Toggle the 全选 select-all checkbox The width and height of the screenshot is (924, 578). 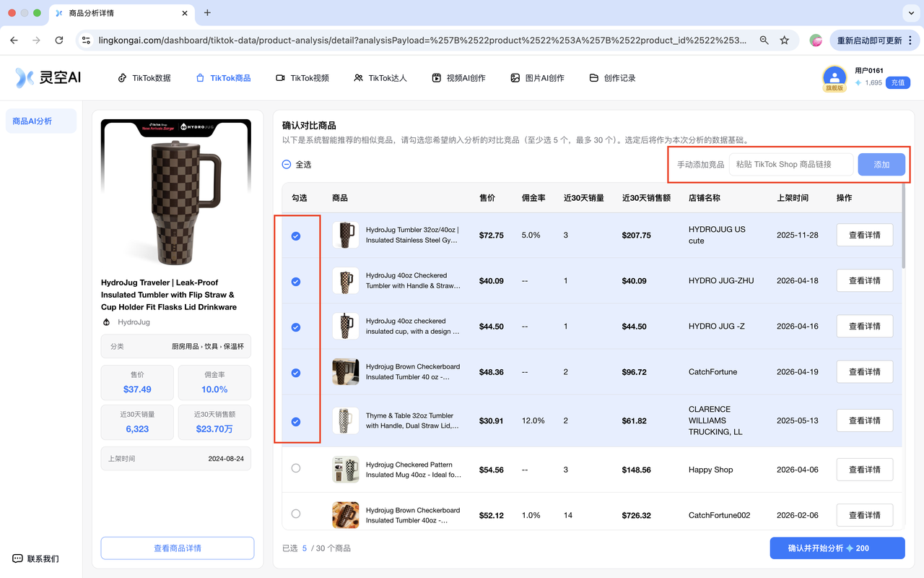click(287, 165)
